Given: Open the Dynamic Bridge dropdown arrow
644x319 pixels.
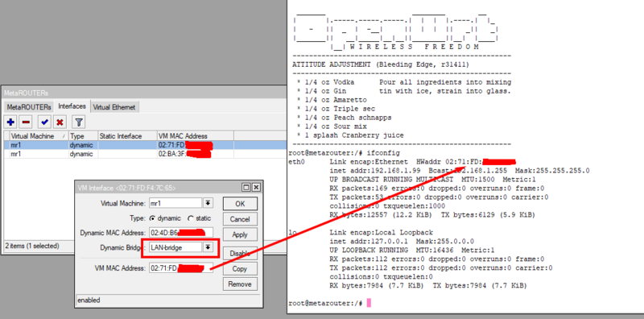Looking at the screenshot, I should tap(208, 247).
